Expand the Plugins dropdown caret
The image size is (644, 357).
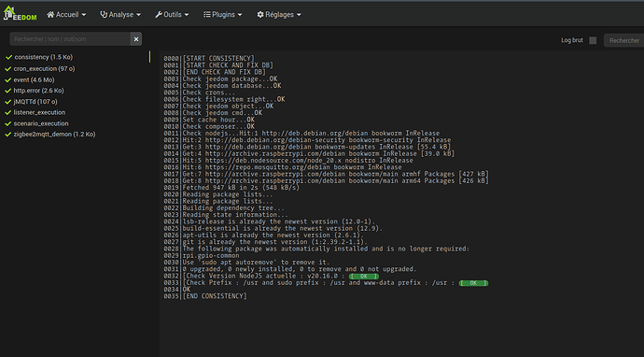tap(240, 15)
